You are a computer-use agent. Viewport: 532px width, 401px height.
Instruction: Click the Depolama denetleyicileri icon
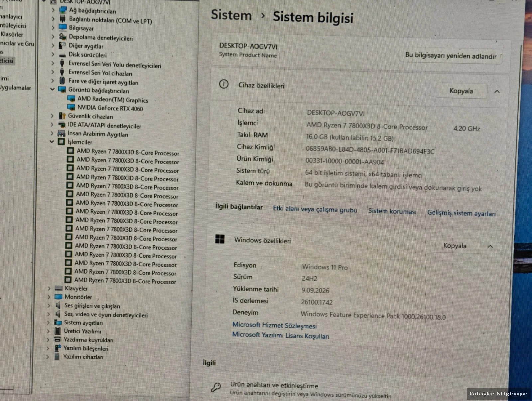pyautogui.click(x=63, y=36)
